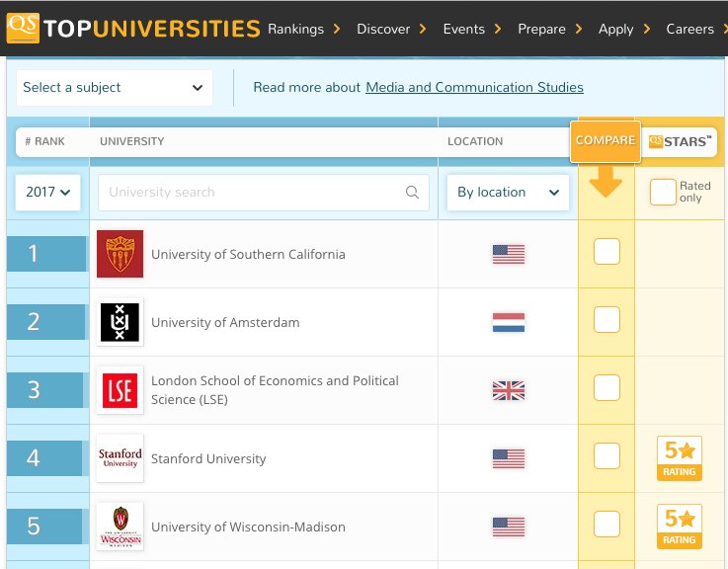Open the Careers menu

coord(696,29)
